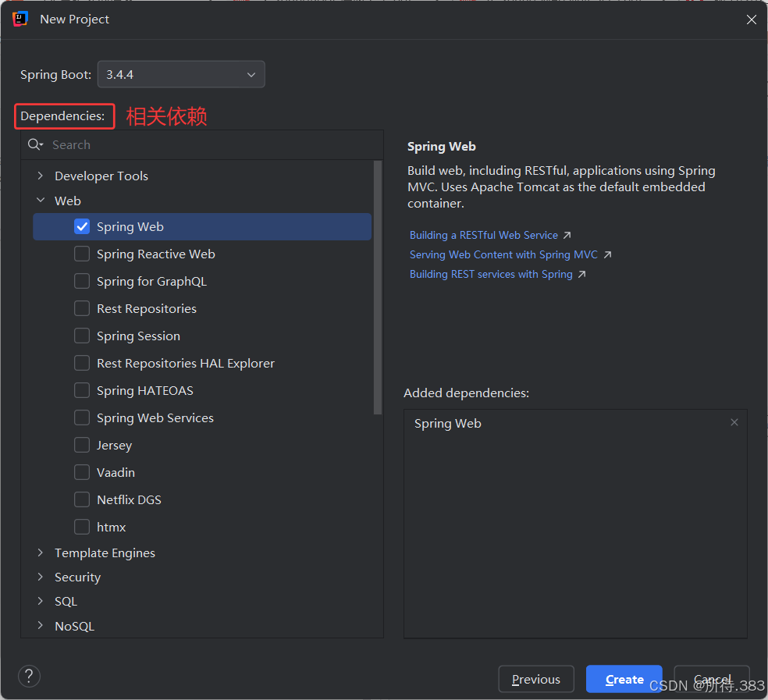This screenshot has height=700, width=768.
Task: Select the Web tree label
Action: point(68,201)
